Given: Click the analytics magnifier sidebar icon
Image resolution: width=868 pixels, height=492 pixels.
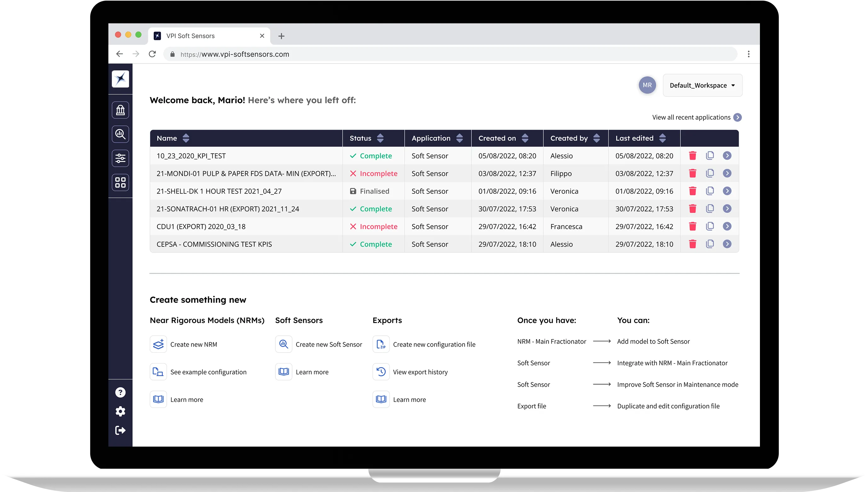Looking at the screenshot, I should click(120, 135).
